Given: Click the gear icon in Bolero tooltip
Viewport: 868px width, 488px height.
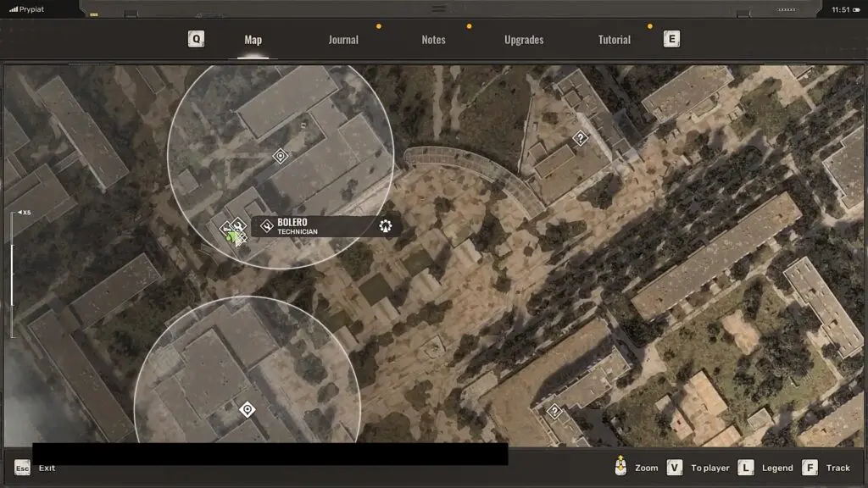Looking at the screenshot, I should (386, 225).
